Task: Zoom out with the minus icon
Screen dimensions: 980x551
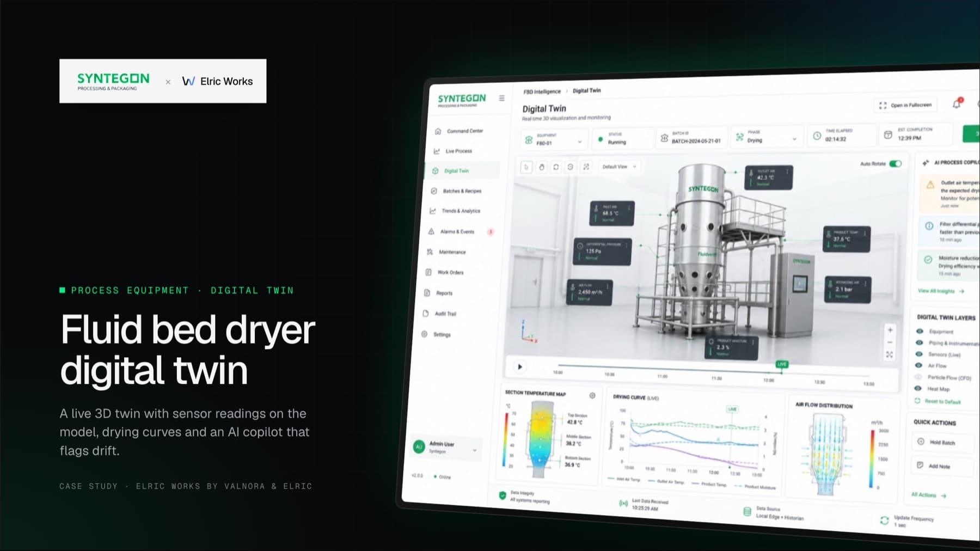Action: click(x=890, y=342)
